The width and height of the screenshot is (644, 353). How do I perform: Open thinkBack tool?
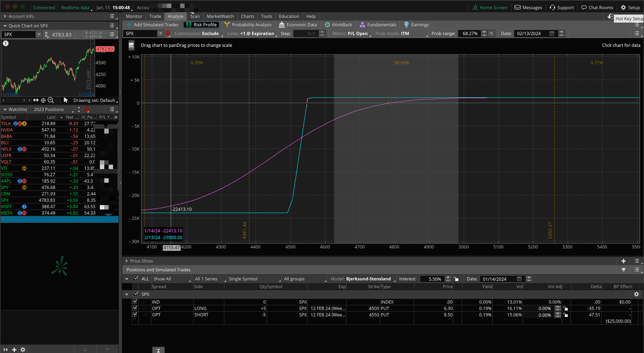click(x=338, y=25)
